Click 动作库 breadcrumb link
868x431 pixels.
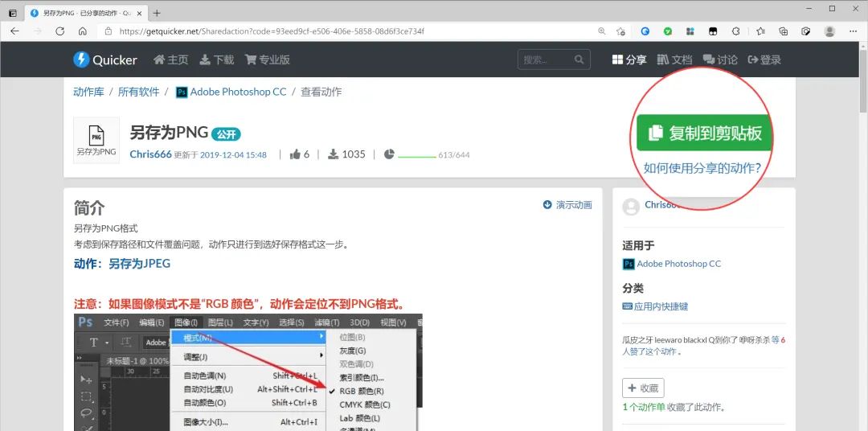88,92
